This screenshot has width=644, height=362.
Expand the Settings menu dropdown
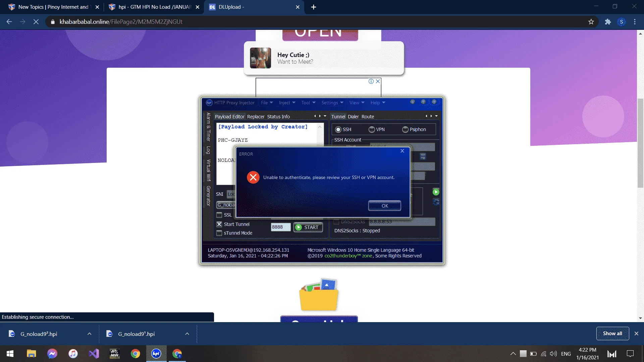pos(332,103)
